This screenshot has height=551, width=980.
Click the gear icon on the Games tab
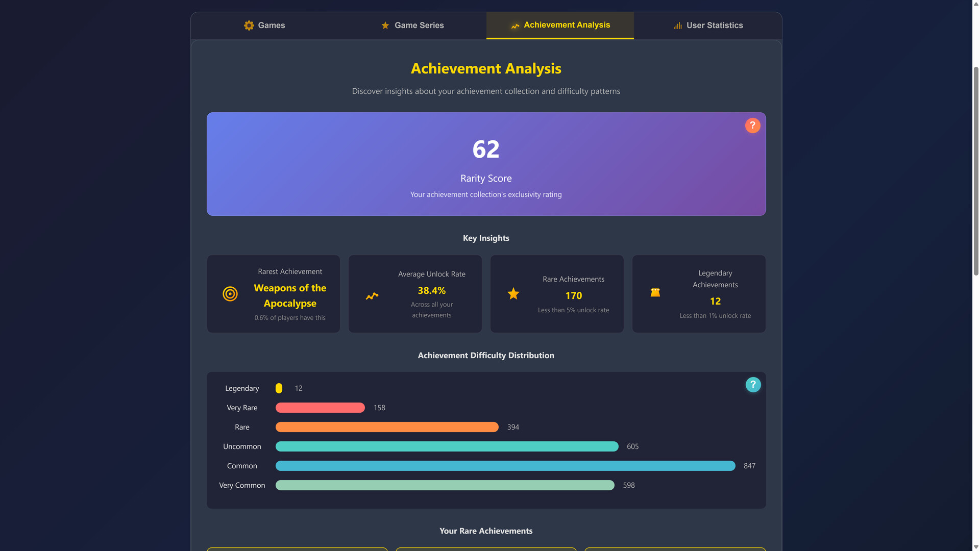pyautogui.click(x=249, y=26)
